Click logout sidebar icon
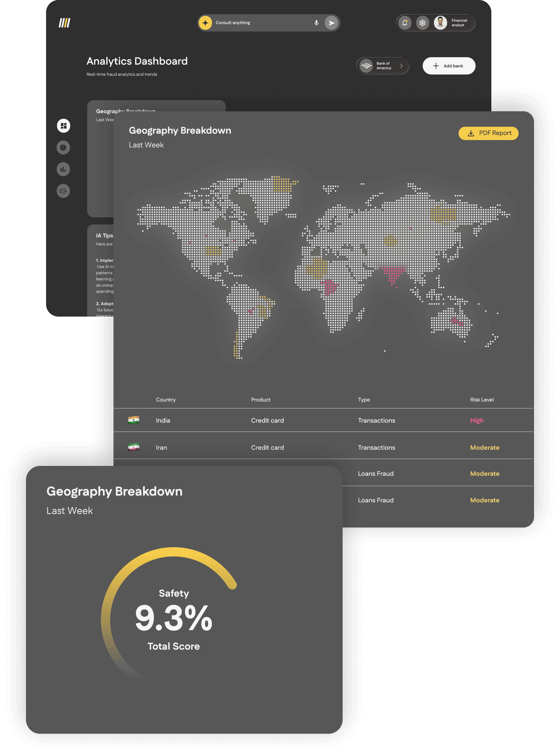The image size is (560, 755). pos(63,191)
